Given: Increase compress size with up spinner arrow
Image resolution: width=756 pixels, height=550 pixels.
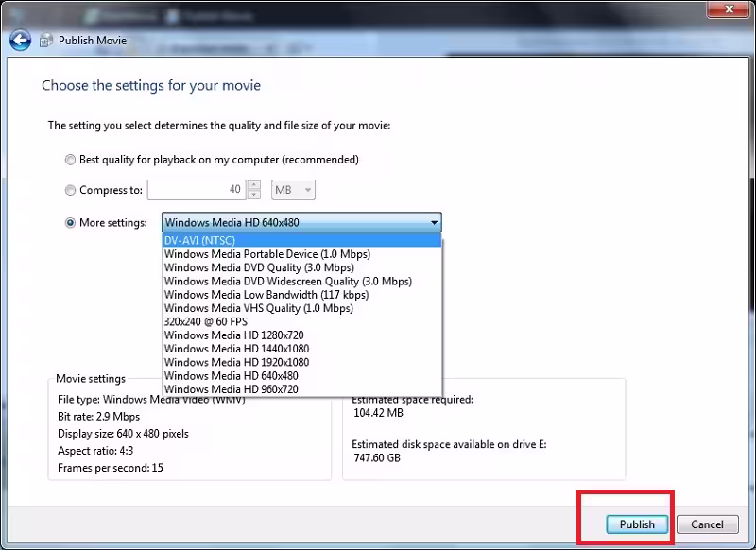Looking at the screenshot, I should (x=254, y=185).
